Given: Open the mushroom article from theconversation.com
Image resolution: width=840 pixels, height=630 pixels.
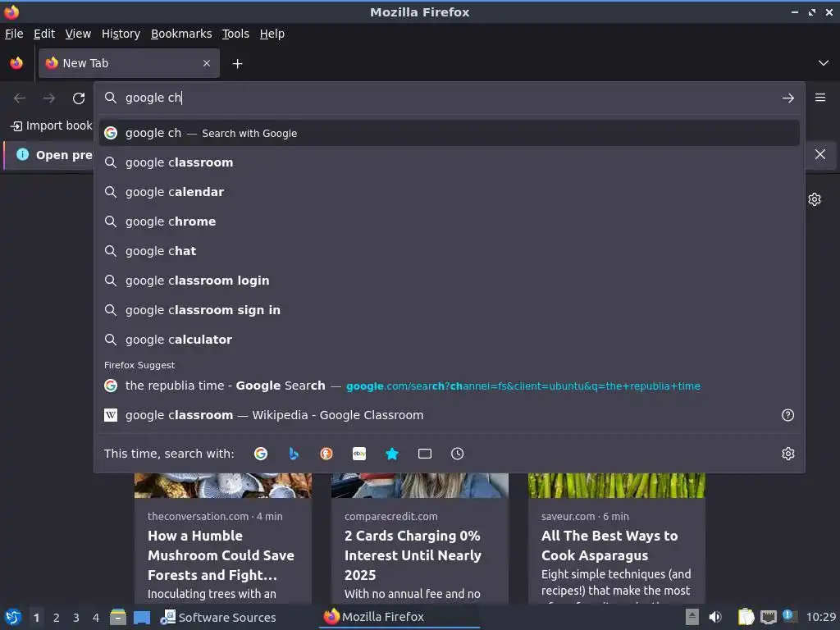Looking at the screenshot, I should [x=223, y=555].
